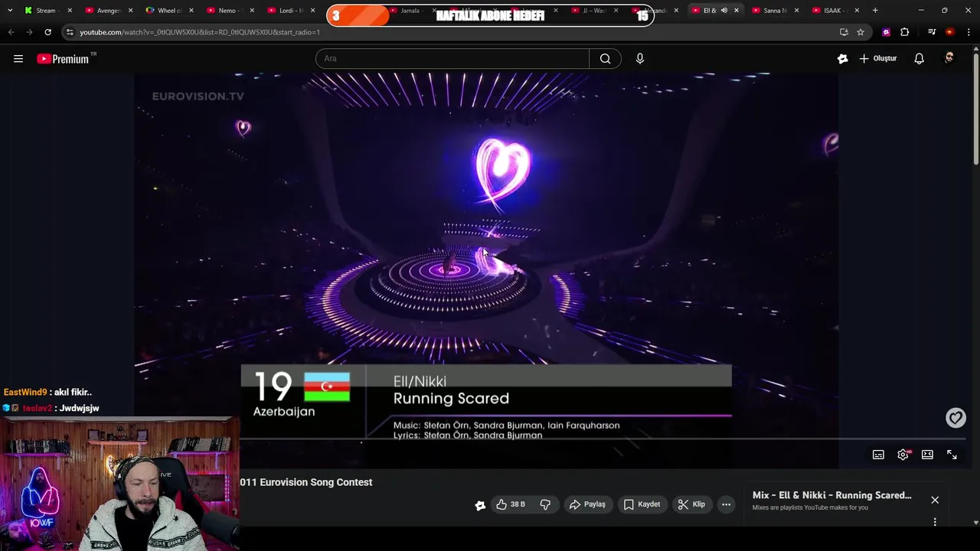The width and height of the screenshot is (980, 551).
Task: View site information icon in address bar
Action: 70,32
